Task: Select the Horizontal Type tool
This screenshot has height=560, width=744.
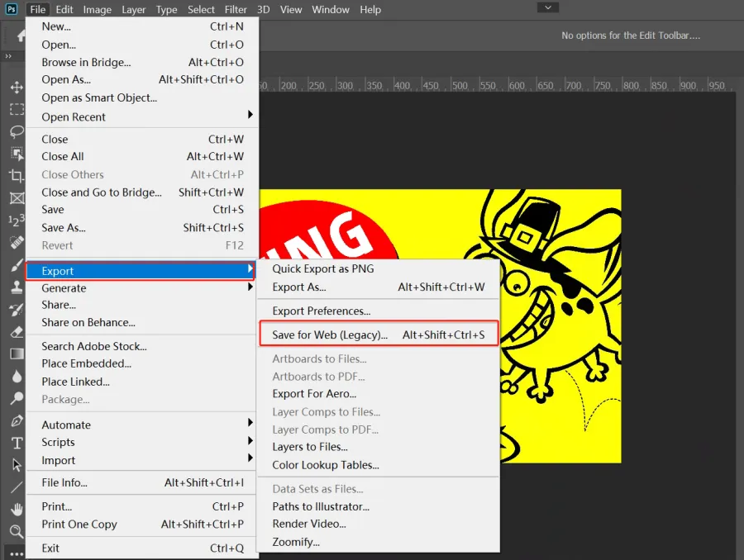Action: 16,444
